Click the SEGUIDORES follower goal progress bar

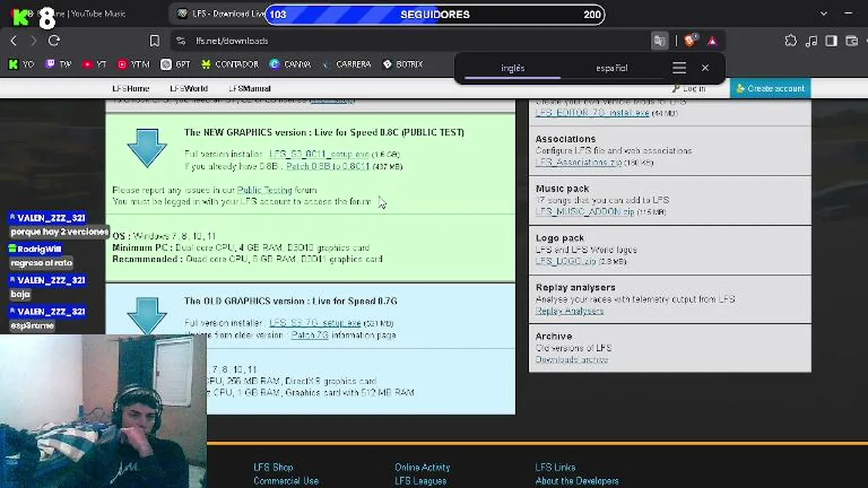435,14
